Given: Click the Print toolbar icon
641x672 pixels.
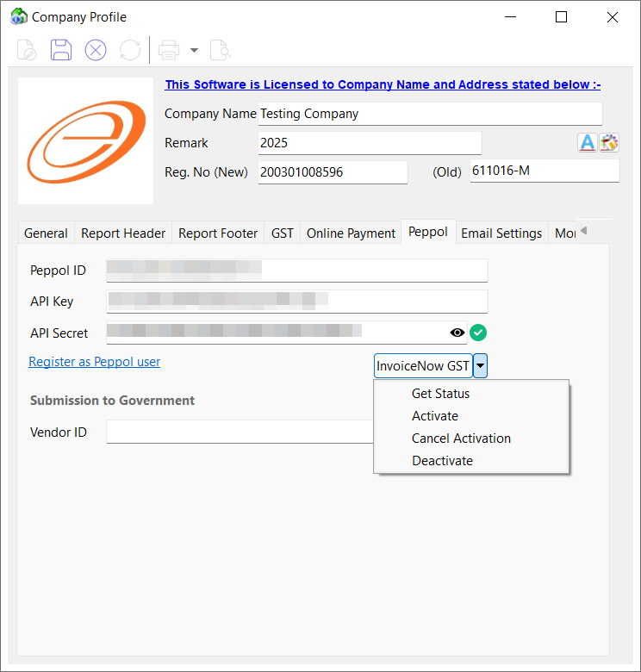Looking at the screenshot, I should tap(169, 50).
